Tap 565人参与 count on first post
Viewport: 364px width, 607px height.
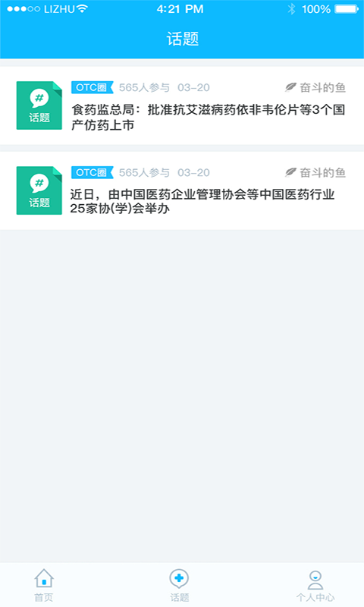point(144,88)
